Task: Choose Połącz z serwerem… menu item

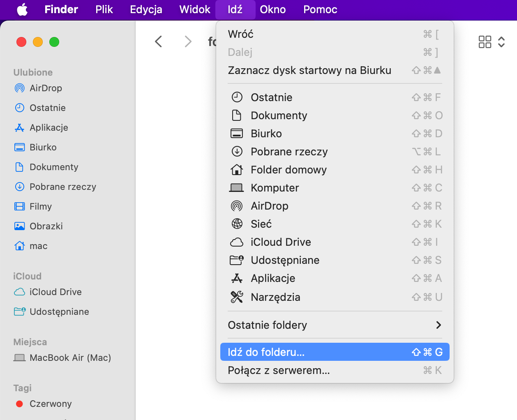Action: [335, 370]
